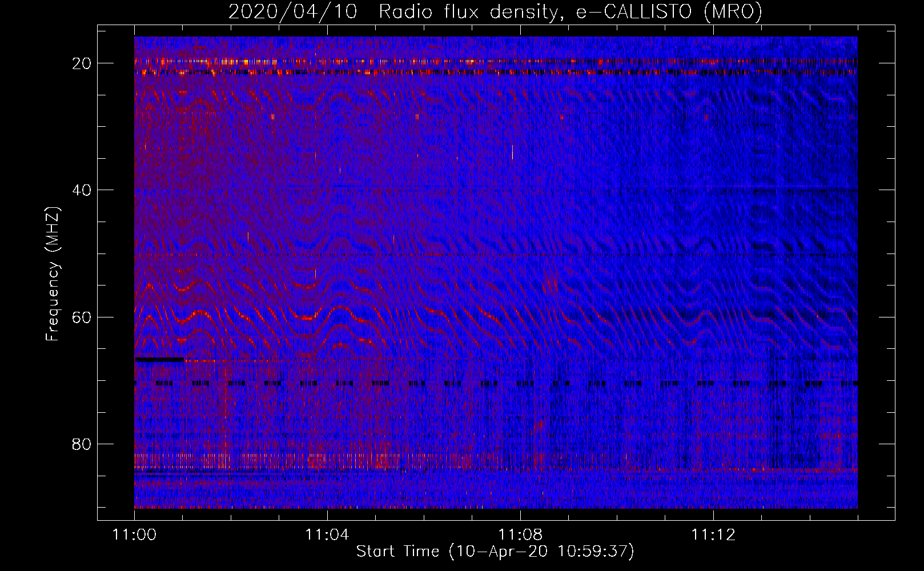Click the 'Frequency (MHZ)' axis label
924x571 pixels.
point(53,274)
